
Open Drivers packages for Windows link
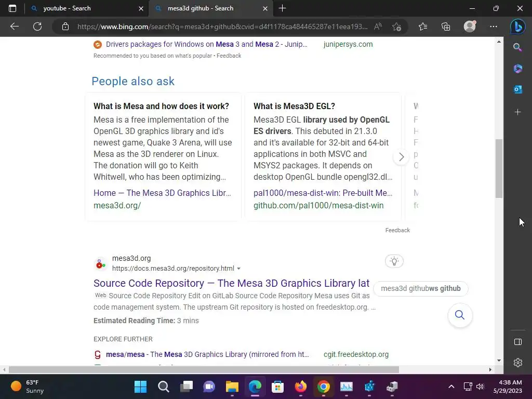coord(207,44)
